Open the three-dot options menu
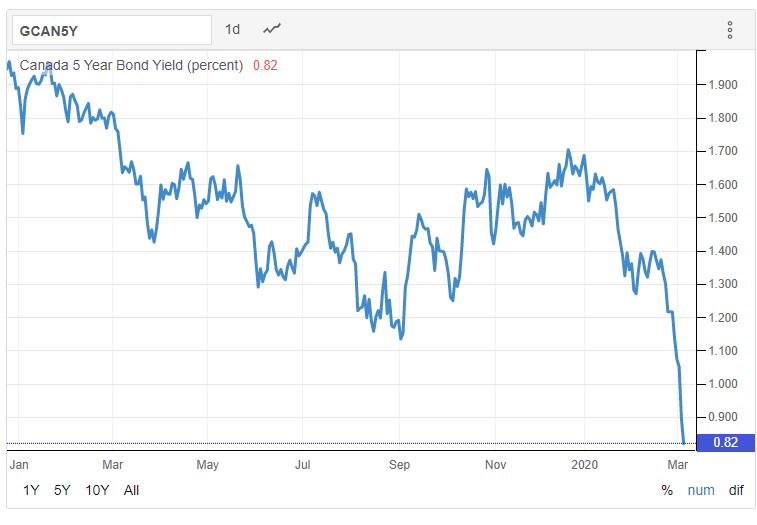 [729, 30]
